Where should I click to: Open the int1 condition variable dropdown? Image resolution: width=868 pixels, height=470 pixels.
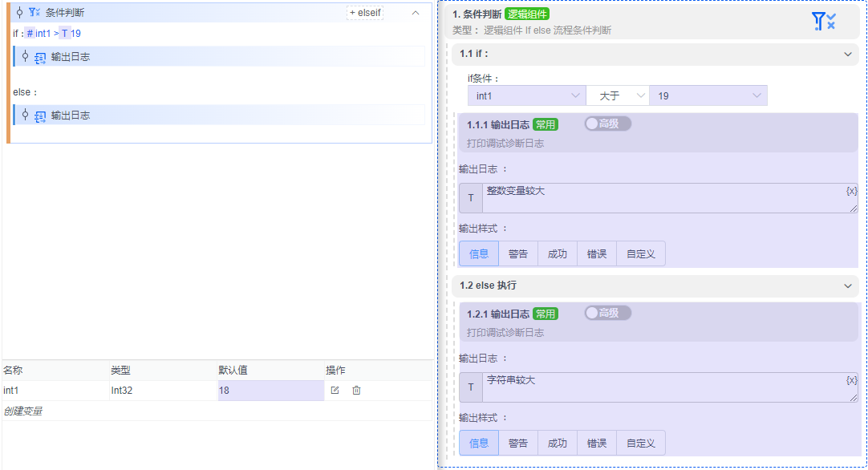point(525,95)
